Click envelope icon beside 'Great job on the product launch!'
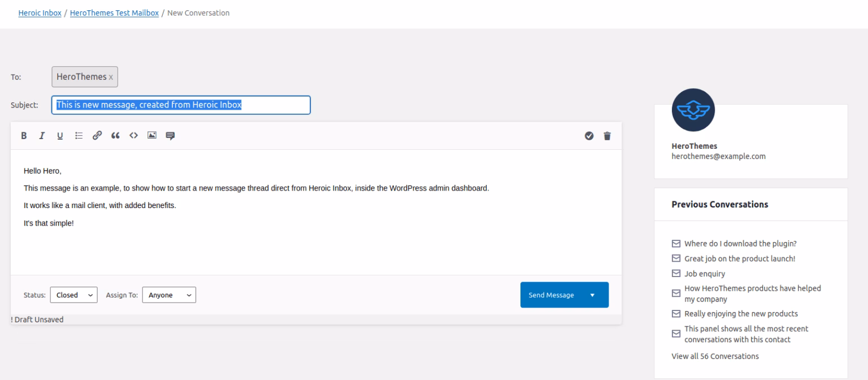This screenshot has height=380, width=868. tap(676, 259)
